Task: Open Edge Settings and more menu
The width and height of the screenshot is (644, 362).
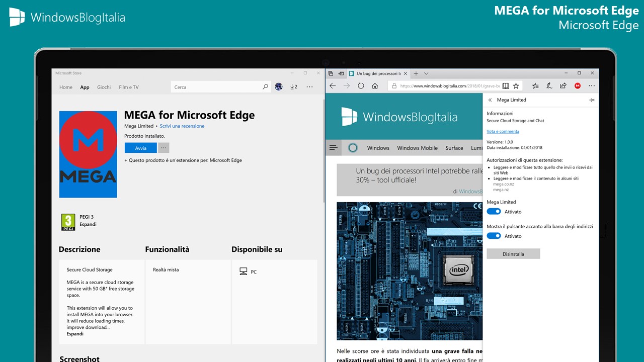Action: (x=592, y=86)
